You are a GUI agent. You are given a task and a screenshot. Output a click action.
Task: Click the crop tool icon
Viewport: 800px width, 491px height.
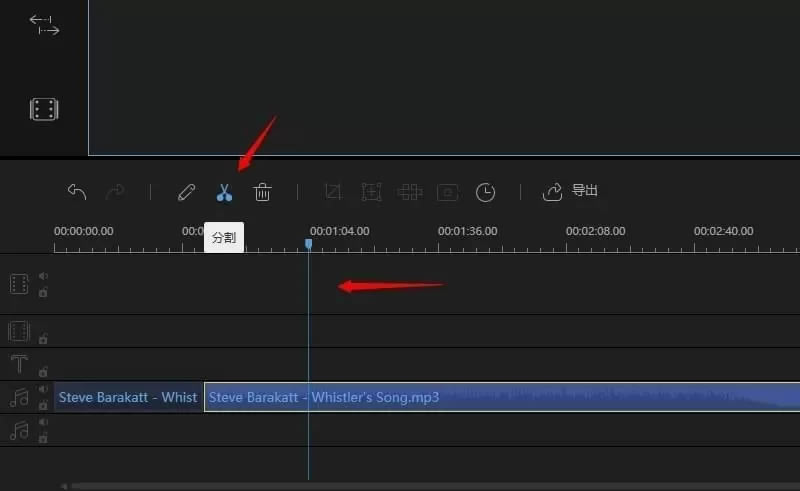click(x=333, y=191)
